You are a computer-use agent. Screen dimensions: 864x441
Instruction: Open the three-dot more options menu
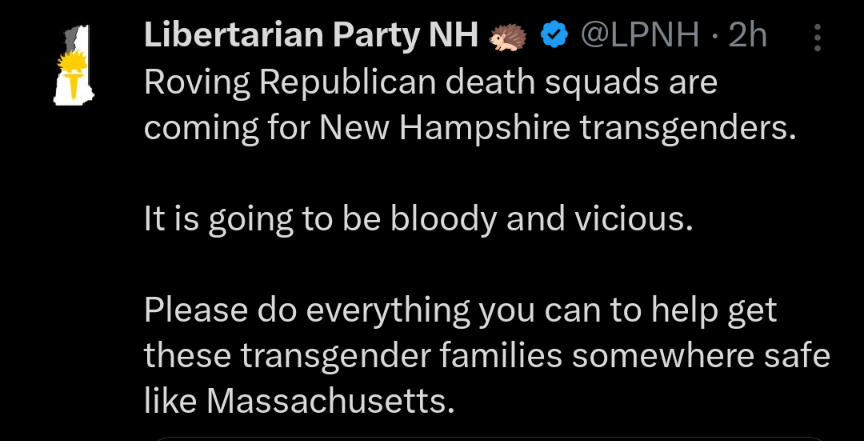pyautogui.click(x=817, y=37)
